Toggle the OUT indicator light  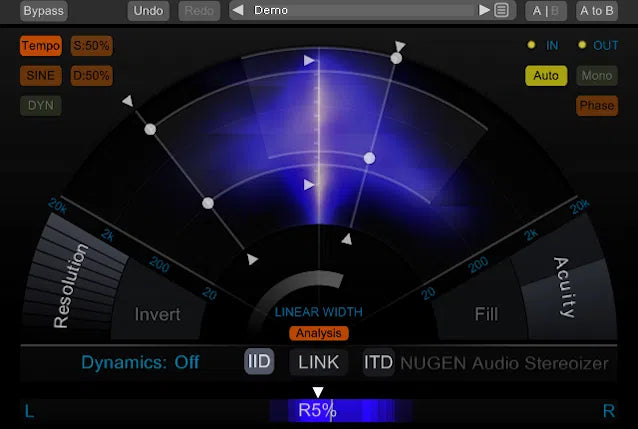(x=582, y=45)
